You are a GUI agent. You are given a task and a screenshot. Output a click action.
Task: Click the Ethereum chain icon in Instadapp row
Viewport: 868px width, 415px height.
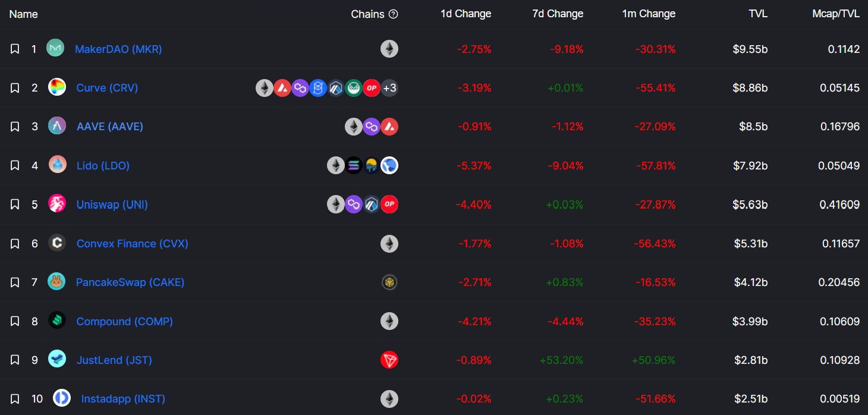click(x=389, y=399)
